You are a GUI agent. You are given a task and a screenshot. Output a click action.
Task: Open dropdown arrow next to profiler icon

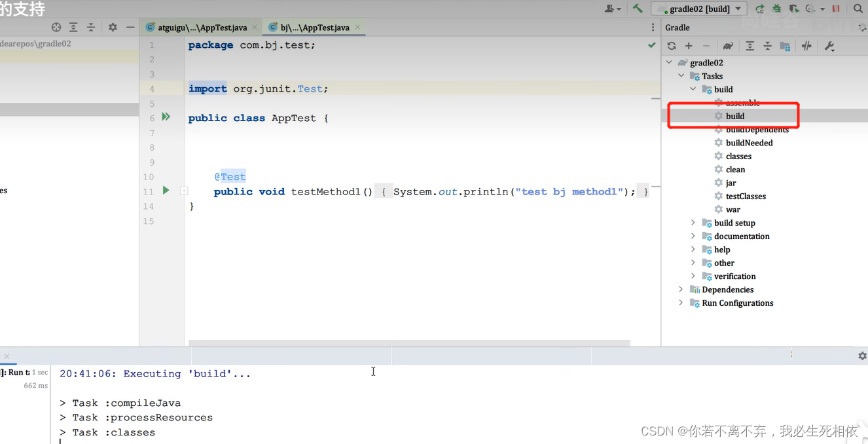[823, 9]
